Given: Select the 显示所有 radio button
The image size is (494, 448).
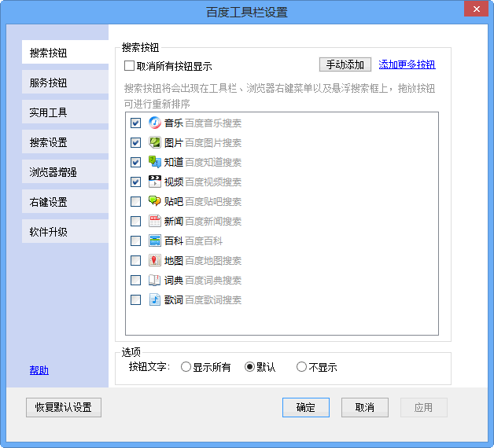Looking at the screenshot, I should (x=186, y=367).
